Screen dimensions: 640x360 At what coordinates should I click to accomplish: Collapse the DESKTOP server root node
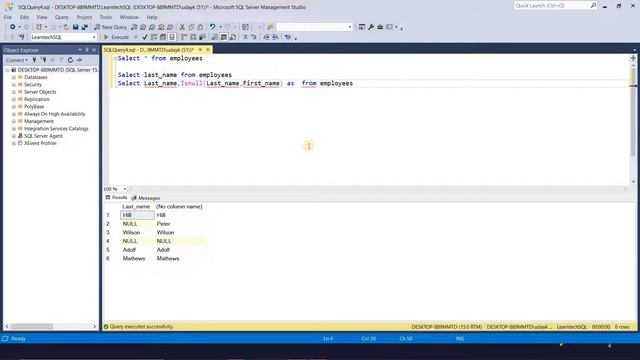[x=7, y=70]
